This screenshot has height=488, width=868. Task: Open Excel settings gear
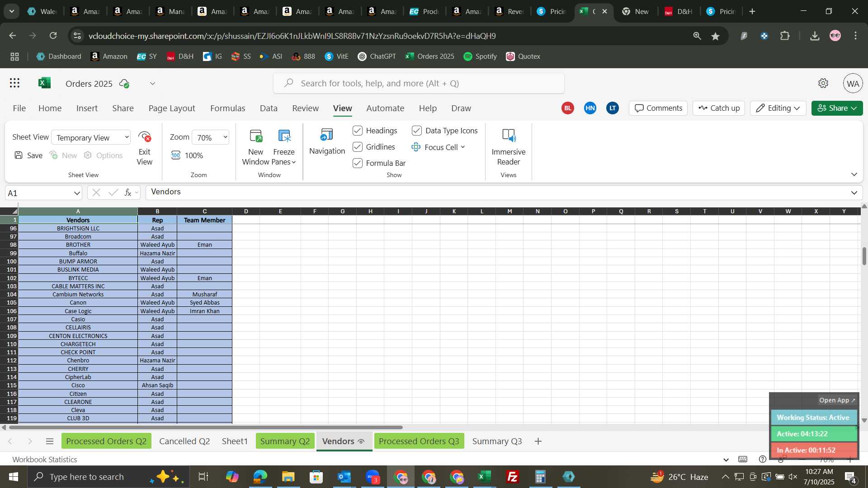823,83
